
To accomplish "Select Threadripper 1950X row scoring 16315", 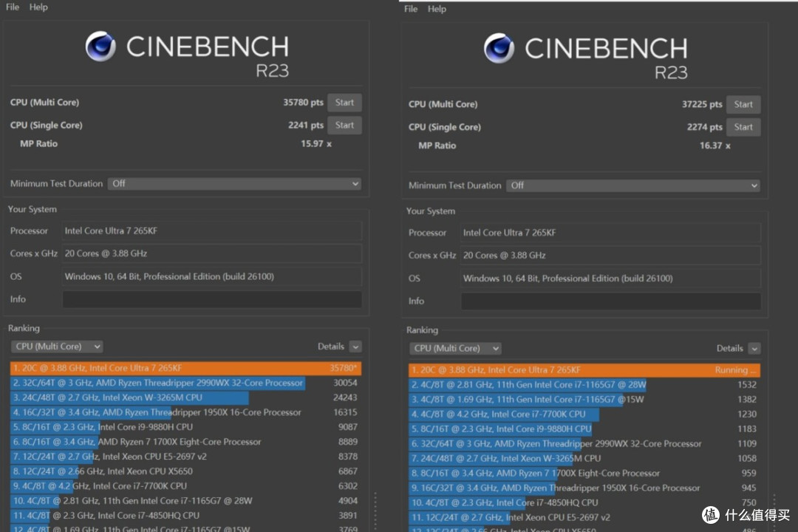I will coord(185,412).
